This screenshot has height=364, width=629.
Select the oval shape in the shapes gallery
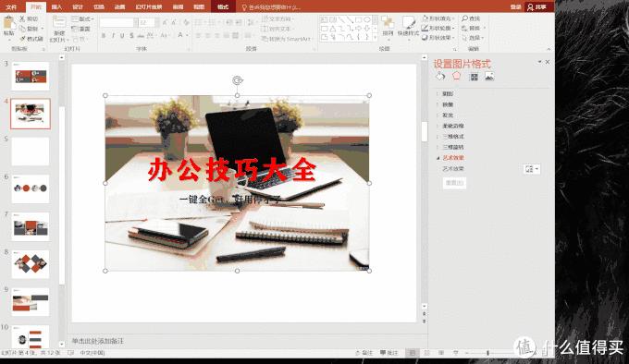(x=367, y=19)
